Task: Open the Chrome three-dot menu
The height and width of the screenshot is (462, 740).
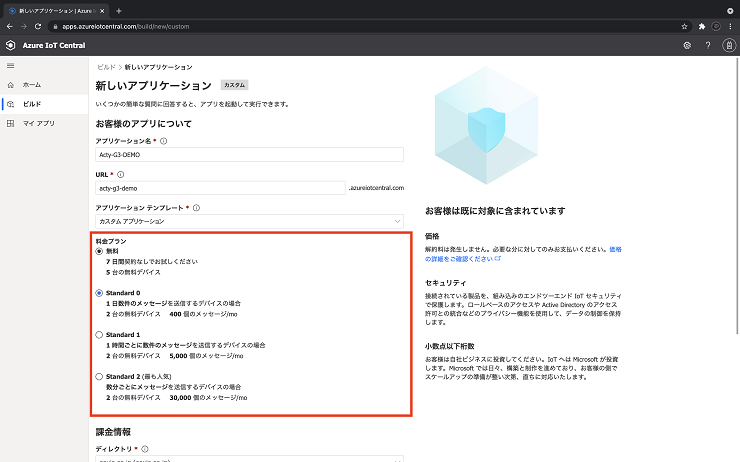Action: (x=731, y=26)
